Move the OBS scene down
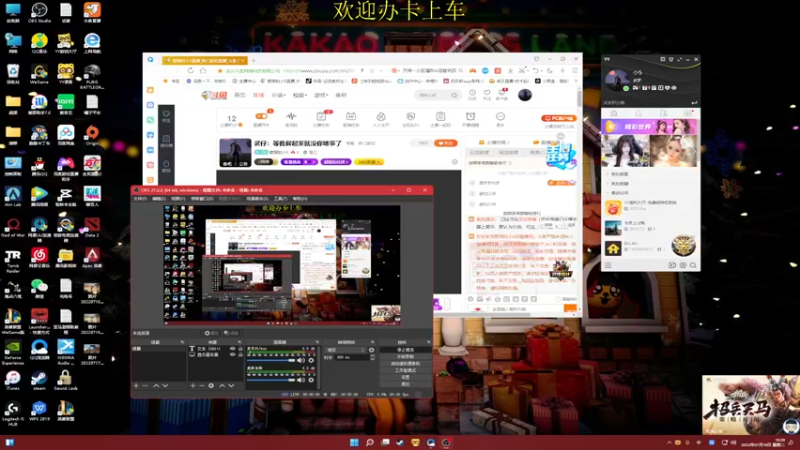800x450 pixels. pos(165,386)
